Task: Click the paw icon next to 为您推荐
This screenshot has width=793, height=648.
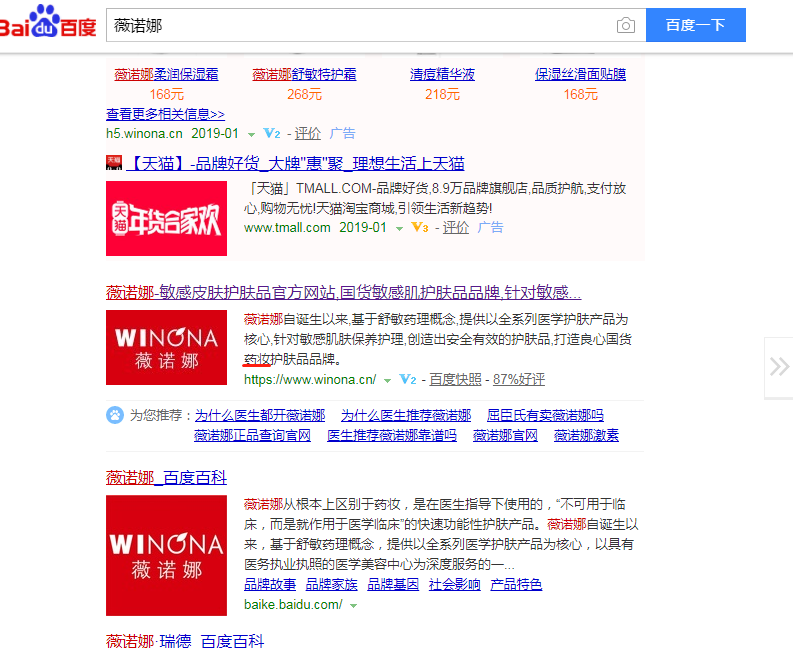Action: coord(115,415)
